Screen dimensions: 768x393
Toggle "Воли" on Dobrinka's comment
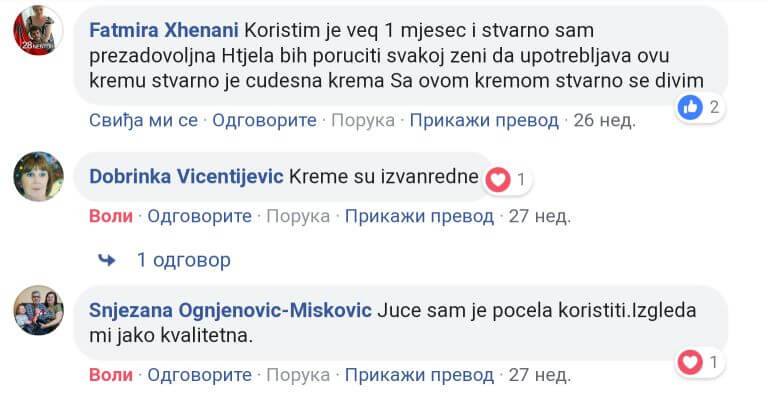coord(111,216)
